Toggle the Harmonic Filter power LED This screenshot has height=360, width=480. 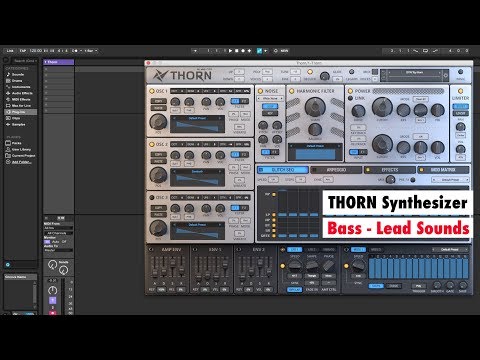[292, 91]
